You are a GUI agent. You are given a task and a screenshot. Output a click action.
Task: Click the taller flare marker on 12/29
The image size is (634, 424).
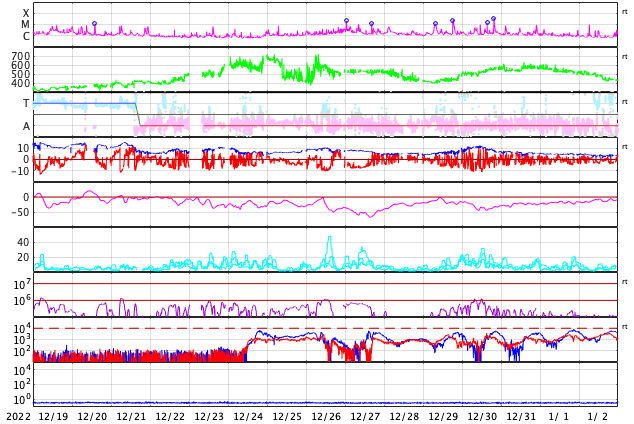(452, 21)
